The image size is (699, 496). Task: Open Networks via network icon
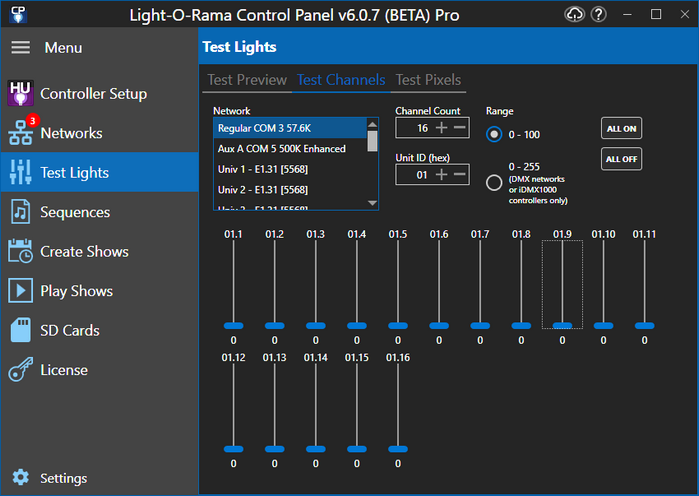[20, 133]
